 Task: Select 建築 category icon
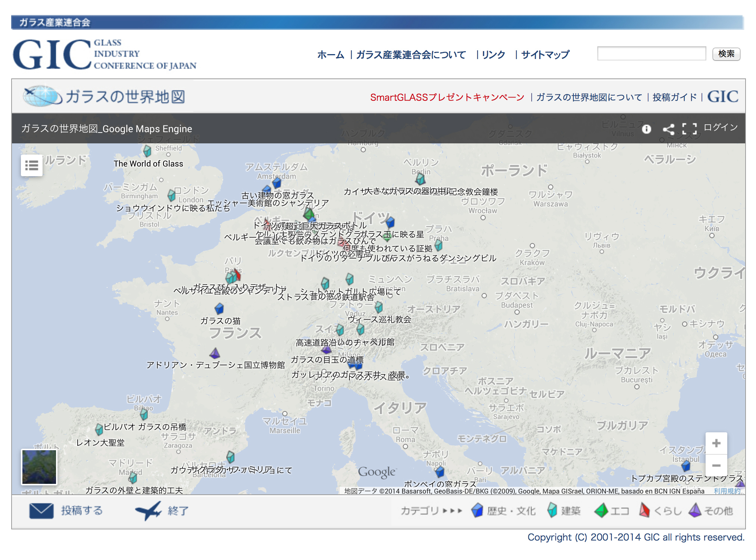pyautogui.click(x=552, y=510)
